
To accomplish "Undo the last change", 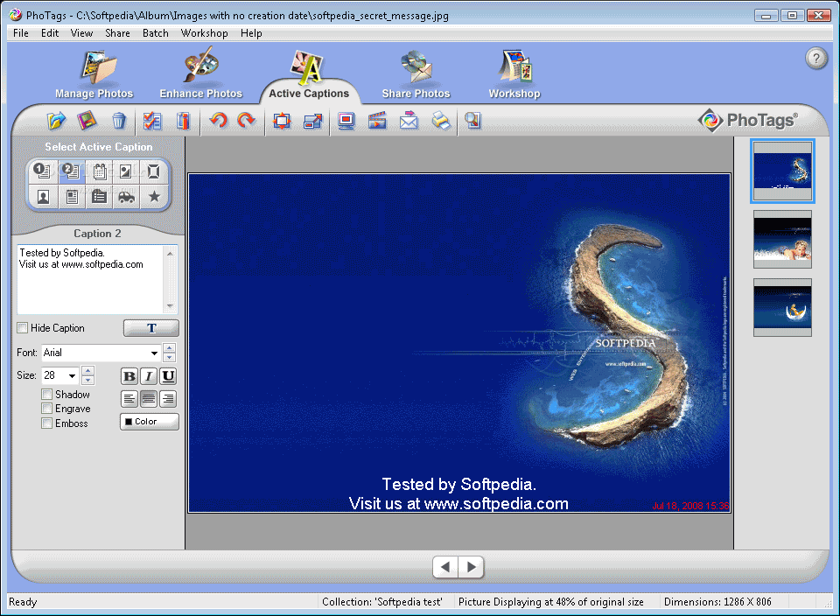I will [x=218, y=120].
